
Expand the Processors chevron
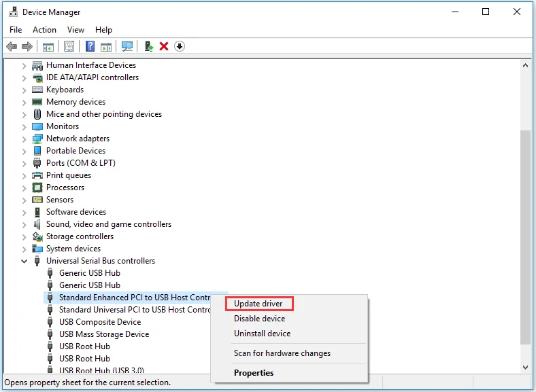point(24,188)
